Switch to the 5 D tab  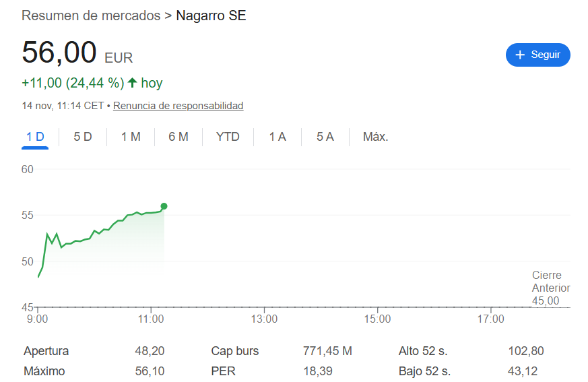click(x=83, y=137)
